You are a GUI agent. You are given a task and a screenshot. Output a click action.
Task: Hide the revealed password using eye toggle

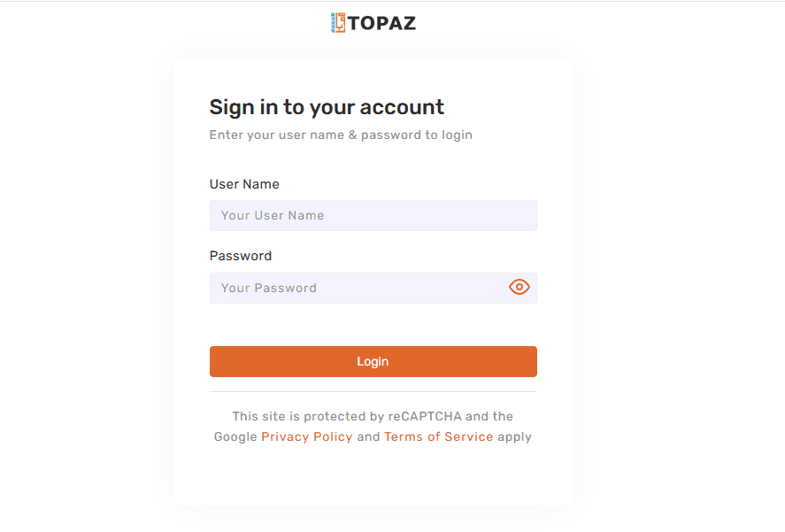tap(519, 287)
